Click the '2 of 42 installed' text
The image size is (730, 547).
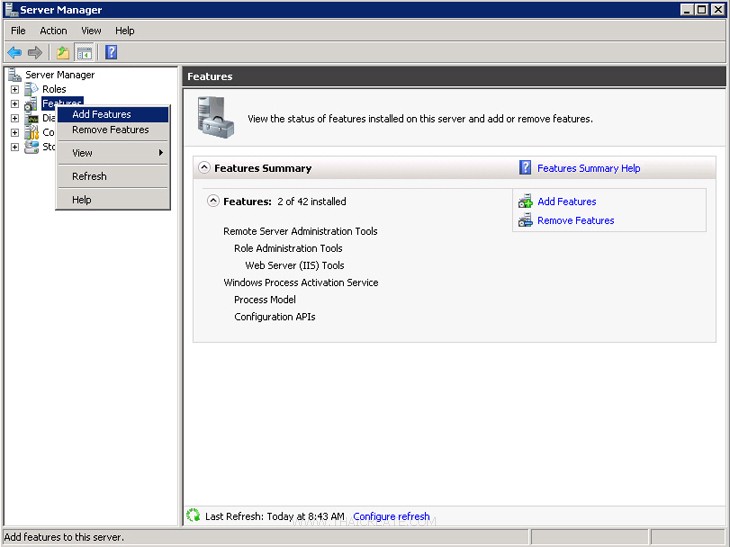point(311,202)
